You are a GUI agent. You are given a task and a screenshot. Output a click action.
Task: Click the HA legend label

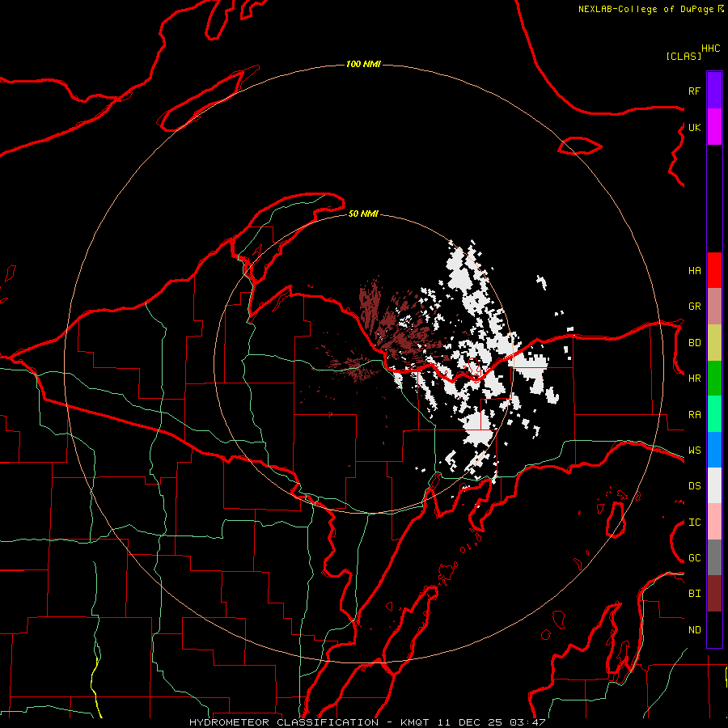click(694, 271)
